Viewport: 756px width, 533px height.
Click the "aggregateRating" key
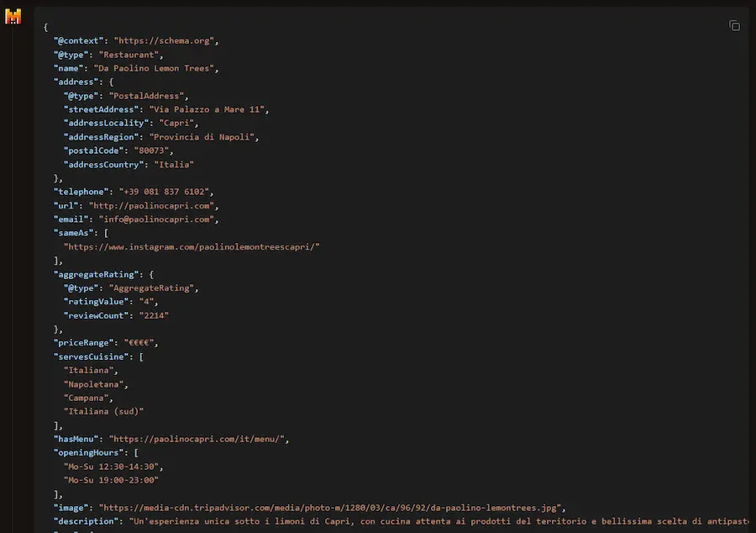pos(96,274)
